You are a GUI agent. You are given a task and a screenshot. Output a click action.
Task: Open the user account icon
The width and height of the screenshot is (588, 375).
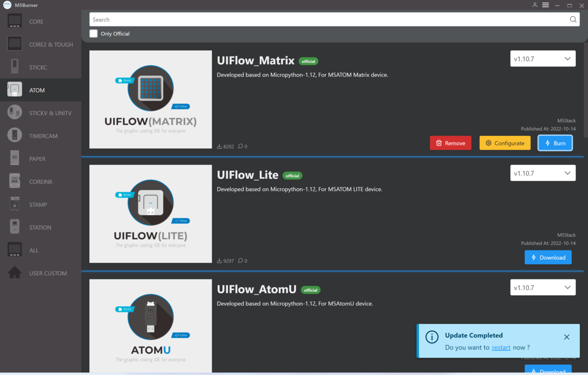535,5
